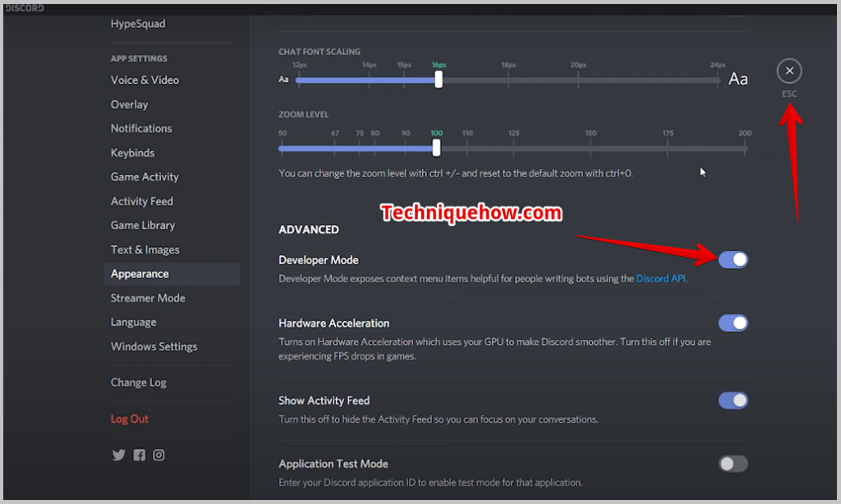The height and width of the screenshot is (504, 841).
Task: Open Discord's Facebook page icon
Action: pos(139,456)
